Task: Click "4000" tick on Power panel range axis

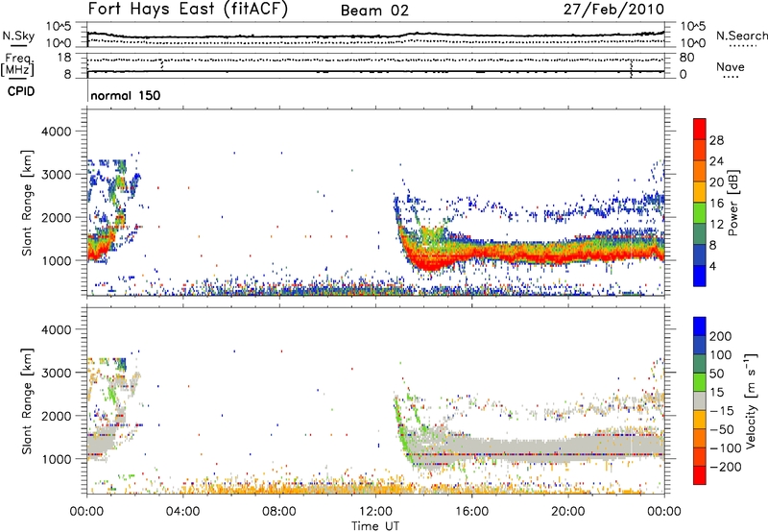Action: point(56,132)
